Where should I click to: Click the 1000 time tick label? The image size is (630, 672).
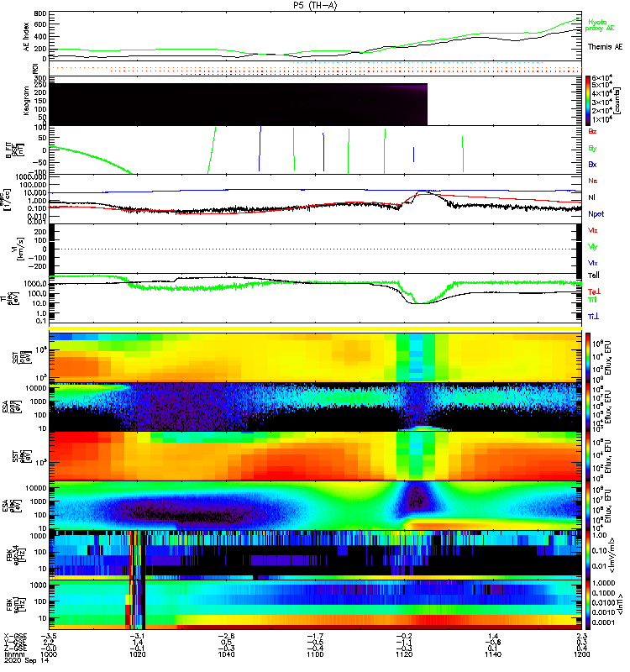click(49, 654)
